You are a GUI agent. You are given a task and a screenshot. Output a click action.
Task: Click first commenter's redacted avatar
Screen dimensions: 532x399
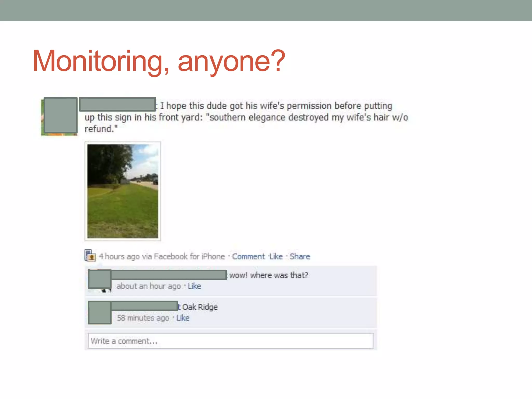tap(100, 279)
